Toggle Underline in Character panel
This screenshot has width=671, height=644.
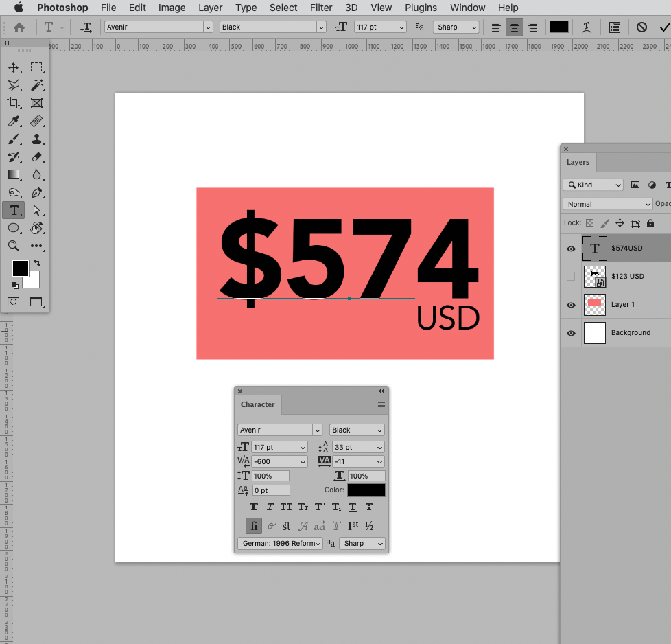coord(353,507)
